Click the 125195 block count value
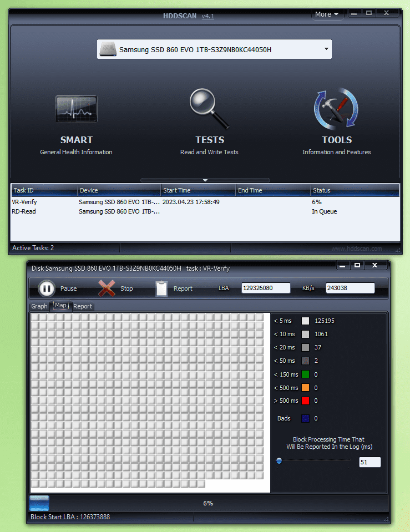The width and height of the screenshot is (410, 532). point(325,321)
